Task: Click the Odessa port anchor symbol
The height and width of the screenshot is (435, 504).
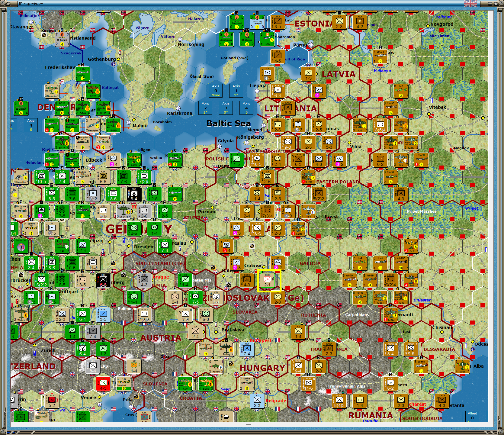Action: 473,349
